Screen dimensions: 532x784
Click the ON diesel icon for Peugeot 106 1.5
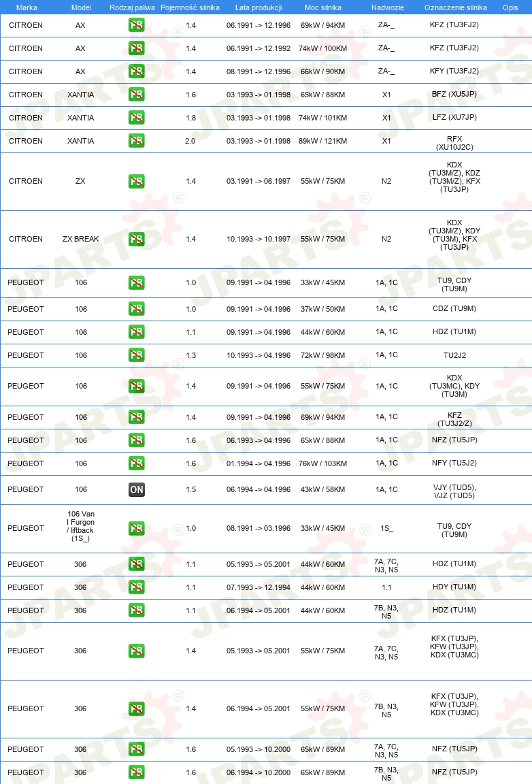[x=137, y=489]
